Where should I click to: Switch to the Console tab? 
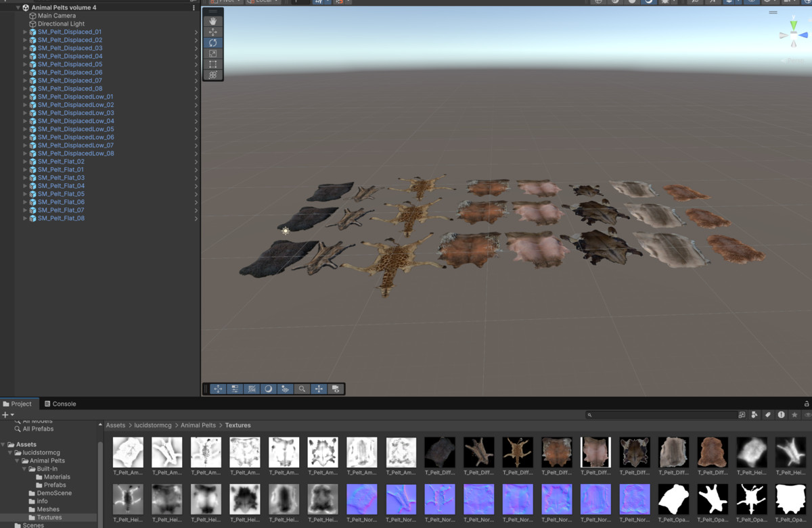(x=60, y=404)
